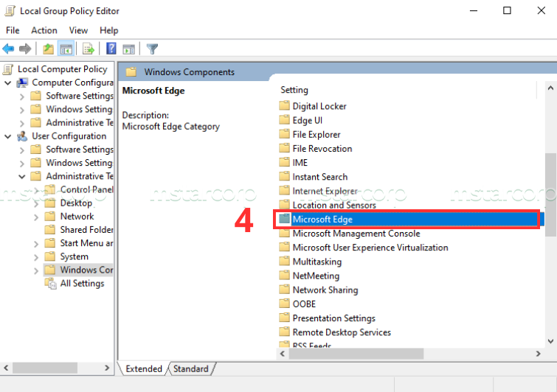Select the Presentation Settings folder

334,318
